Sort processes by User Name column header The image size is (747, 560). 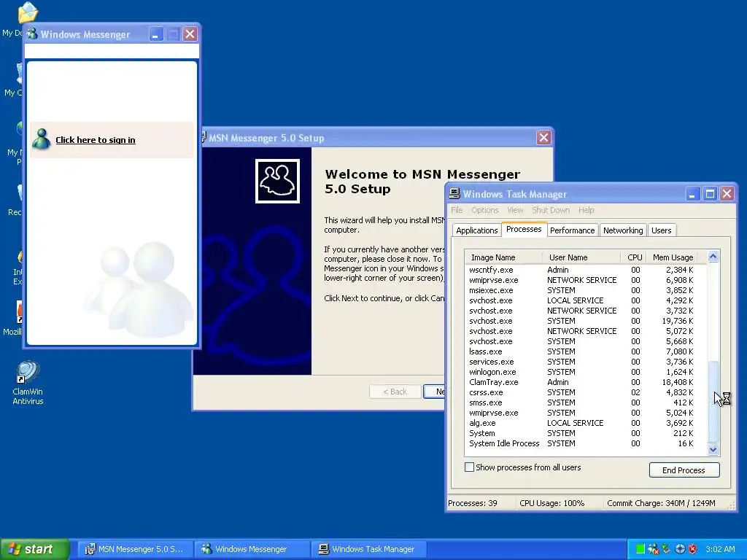581,257
